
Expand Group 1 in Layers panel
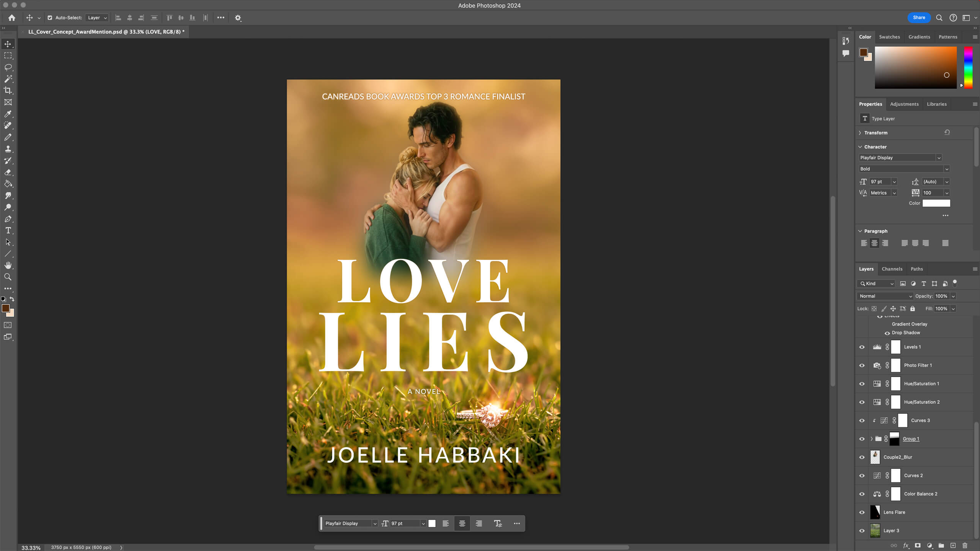(x=872, y=439)
